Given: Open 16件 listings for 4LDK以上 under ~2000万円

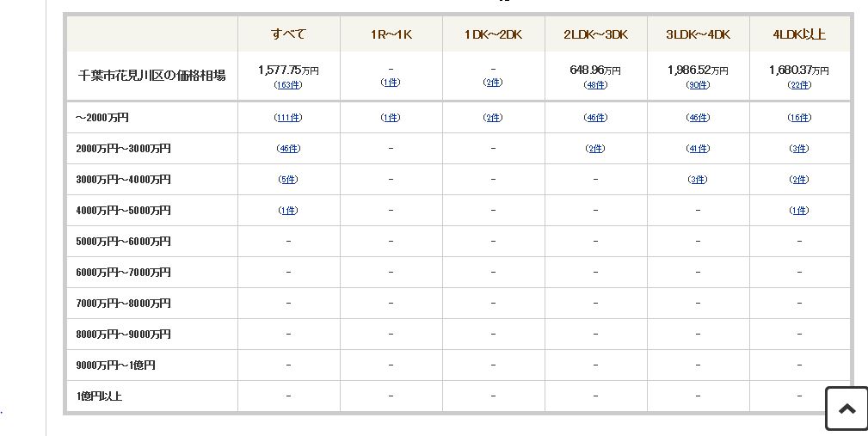Looking at the screenshot, I should coord(799,117).
